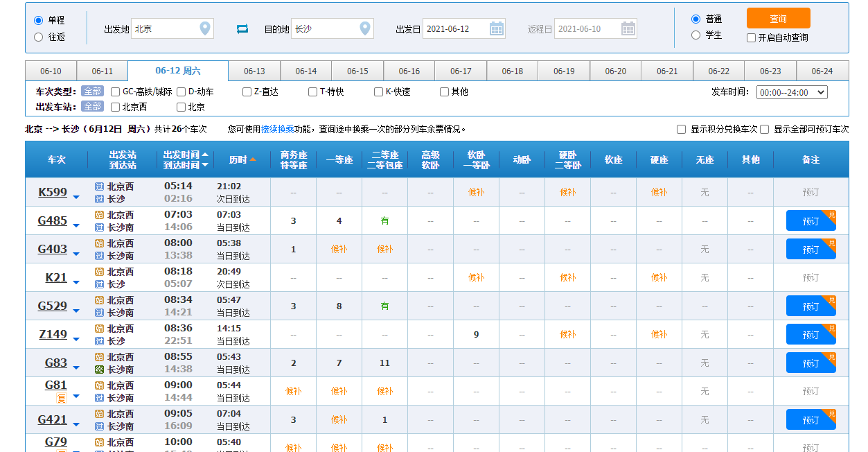Viewport: 868px width, 452px height.
Task: Click the 目的地 input field with 长沙
Action: click(333, 28)
